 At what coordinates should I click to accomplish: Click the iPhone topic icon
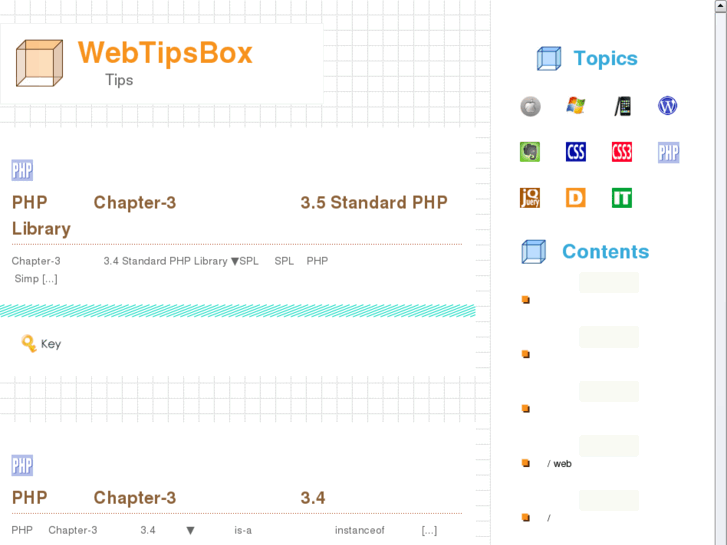coord(622,106)
